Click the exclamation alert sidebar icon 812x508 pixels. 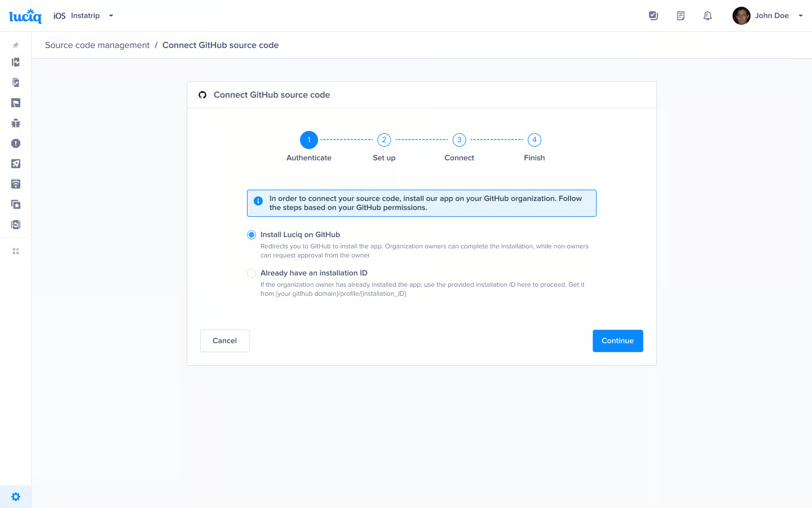pyautogui.click(x=16, y=143)
